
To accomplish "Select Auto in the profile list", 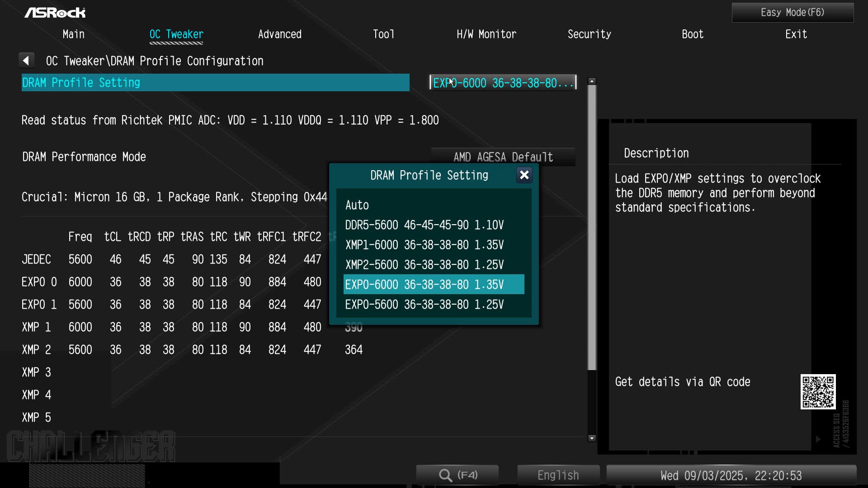I will 434,205.
